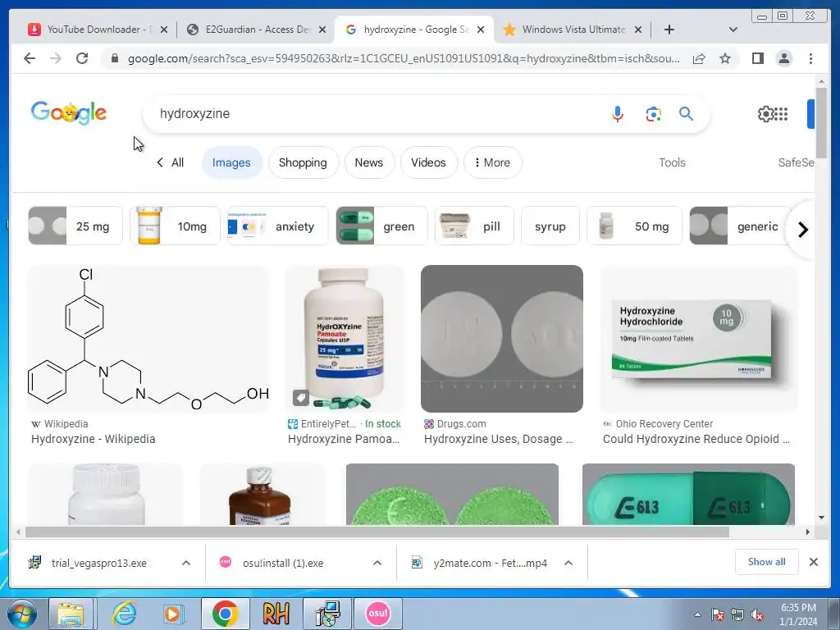The width and height of the screenshot is (840, 630).
Task: Show all downloads
Action: tap(767, 562)
